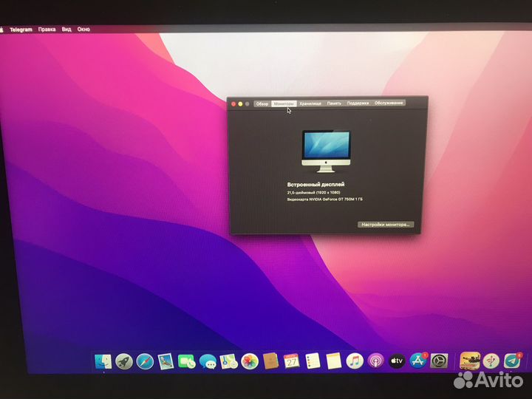Open the Обслуживание tab
This screenshot has height=399, width=532.
[389, 103]
